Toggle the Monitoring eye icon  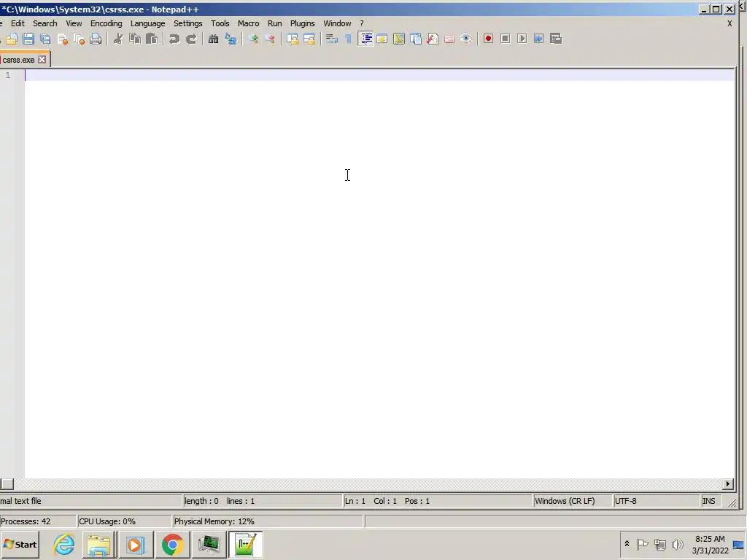(466, 39)
